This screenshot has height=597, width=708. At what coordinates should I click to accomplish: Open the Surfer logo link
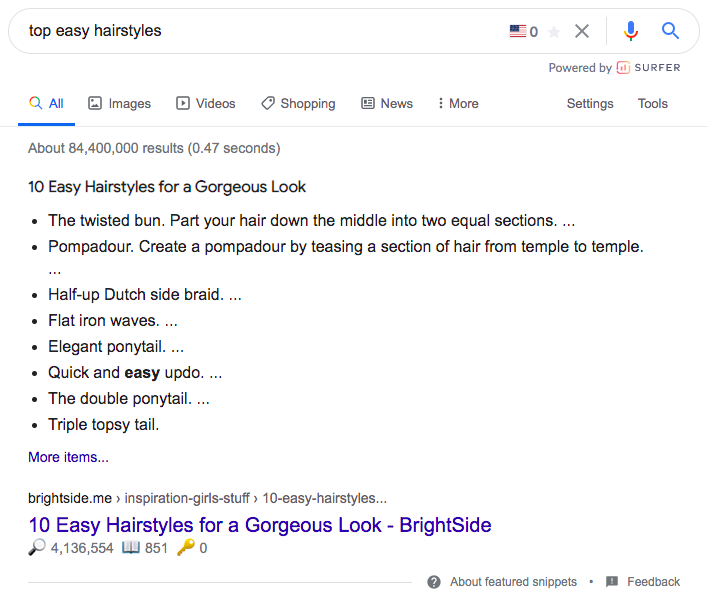tap(648, 68)
